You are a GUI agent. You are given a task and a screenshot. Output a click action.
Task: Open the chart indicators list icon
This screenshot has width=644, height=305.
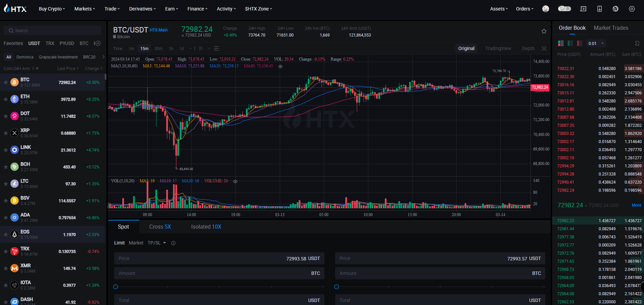pos(217,48)
